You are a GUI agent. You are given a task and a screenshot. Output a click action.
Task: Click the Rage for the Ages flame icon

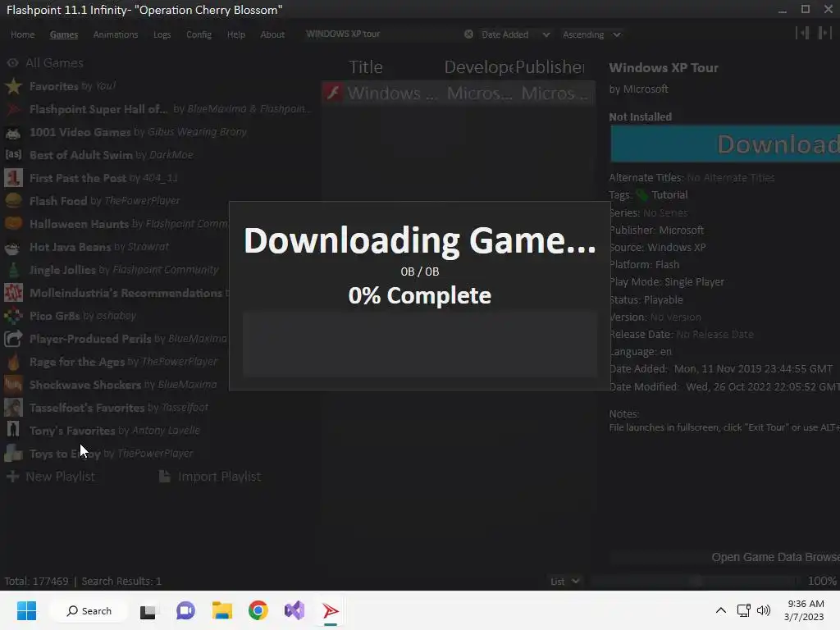[13, 362]
